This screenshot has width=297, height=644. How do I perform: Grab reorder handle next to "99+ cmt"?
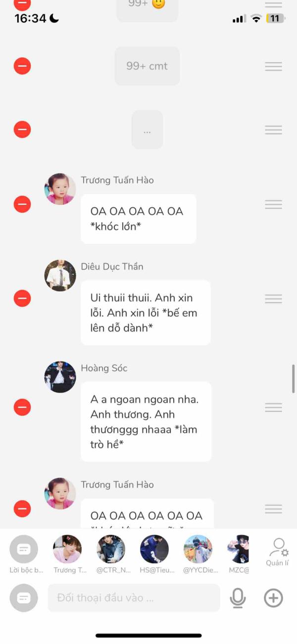[x=273, y=66]
